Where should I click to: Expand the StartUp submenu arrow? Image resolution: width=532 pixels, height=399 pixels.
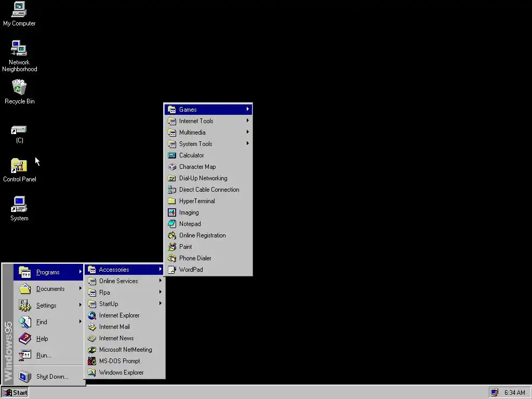[x=160, y=303]
